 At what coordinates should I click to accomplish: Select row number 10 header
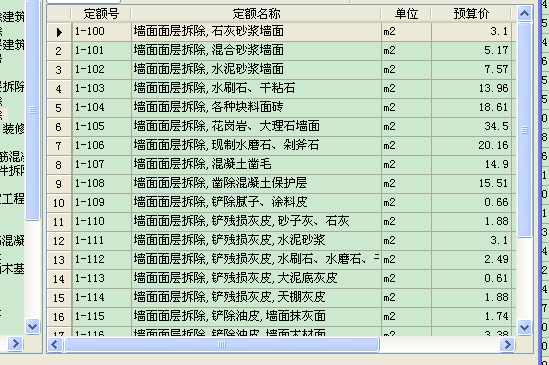click(59, 203)
